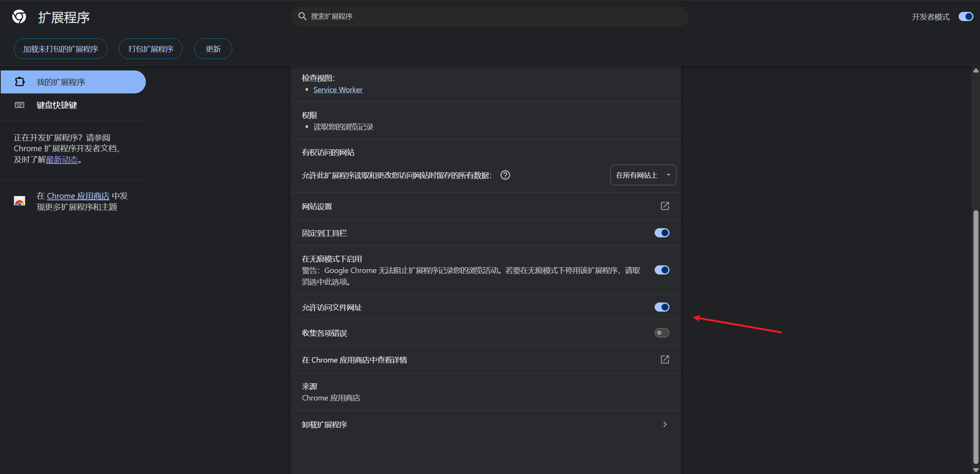980x474 pixels.
Task: Click the scrollbar down arrow
Action: coord(976,470)
